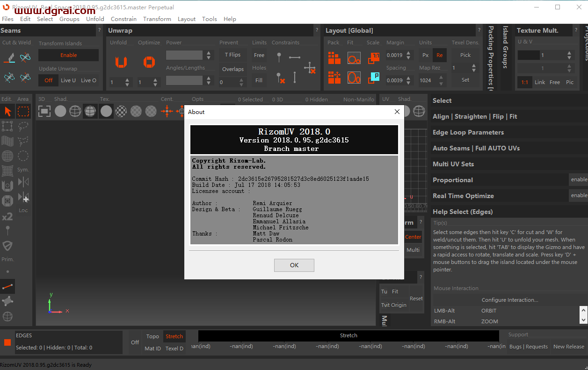Click the cyan P scale icon
Viewport: 588px width, 370px height.
(374, 77)
